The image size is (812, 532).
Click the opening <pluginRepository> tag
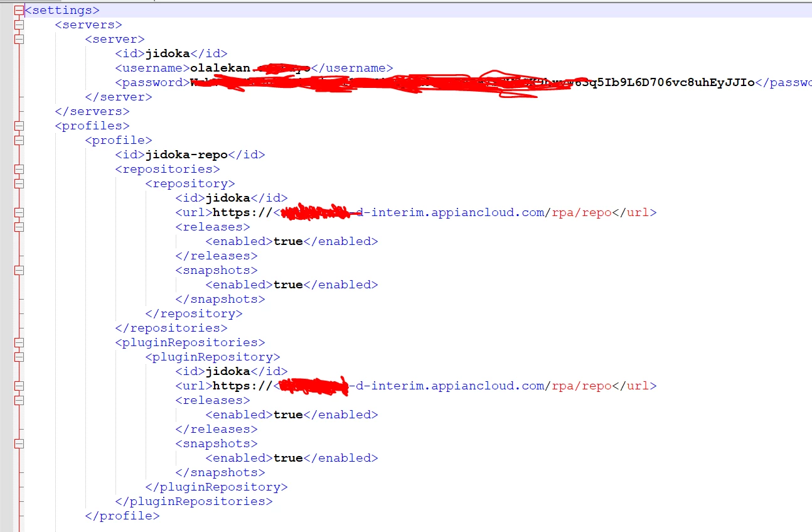[213, 357]
